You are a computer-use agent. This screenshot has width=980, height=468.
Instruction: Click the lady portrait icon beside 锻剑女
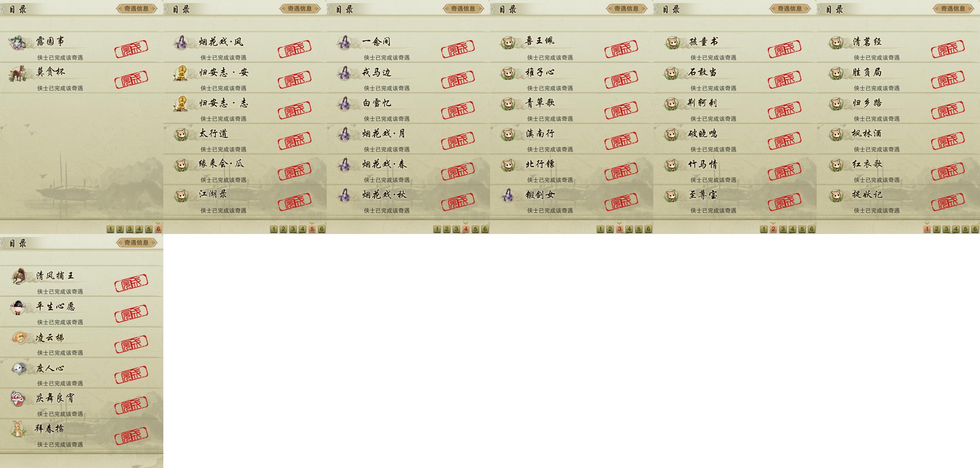coord(508,195)
